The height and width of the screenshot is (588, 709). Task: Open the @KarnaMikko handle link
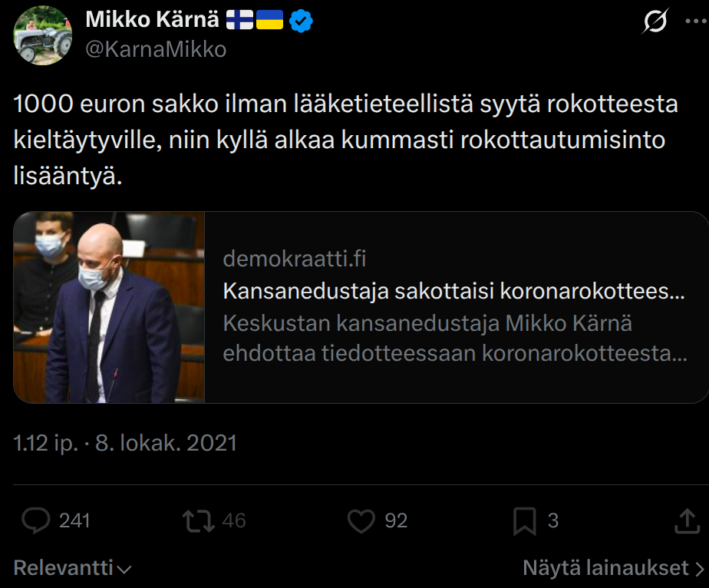click(x=156, y=49)
